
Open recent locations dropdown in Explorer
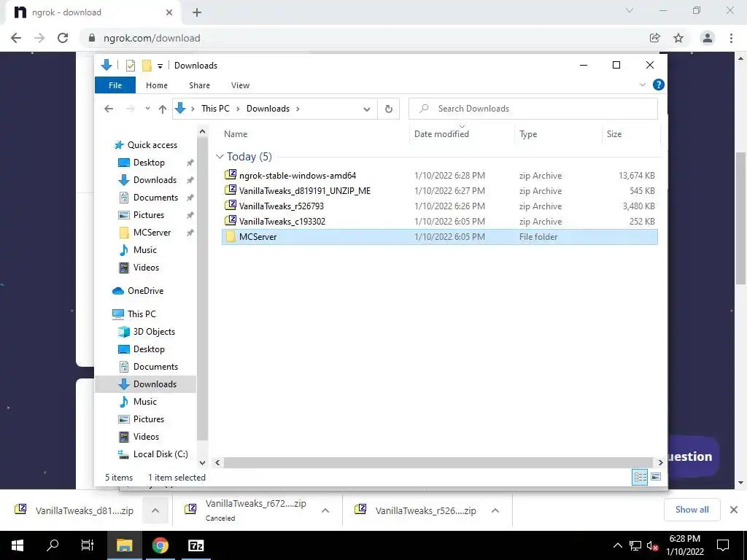pos(147,109)
